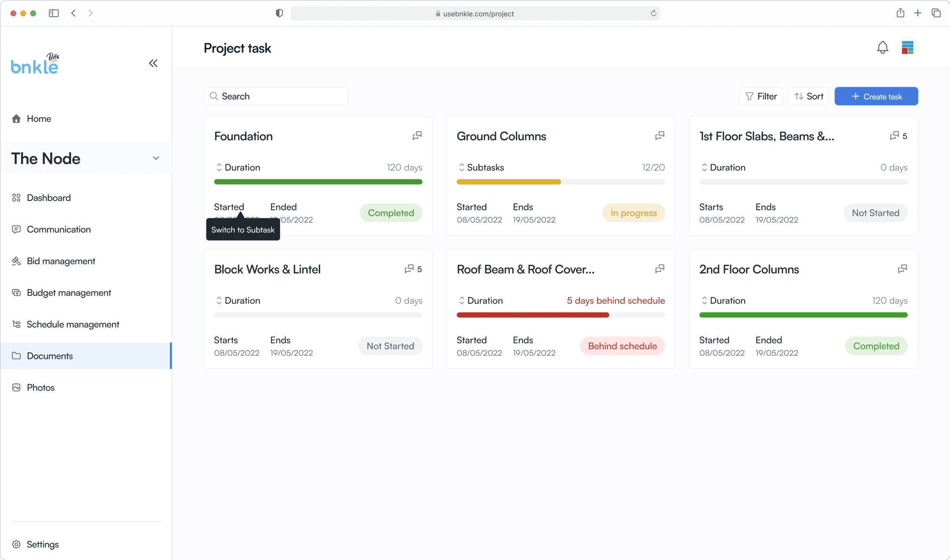Click the browser share icon

(900, 13)
